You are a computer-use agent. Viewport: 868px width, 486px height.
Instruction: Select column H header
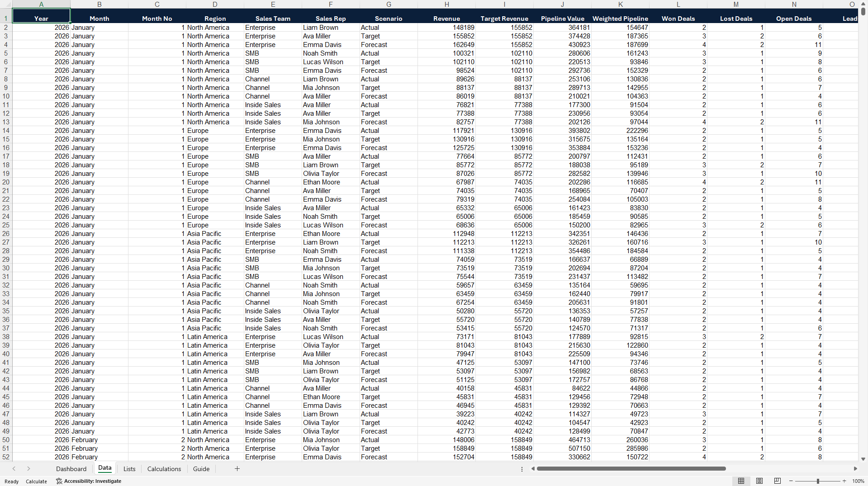coord(446,4)
